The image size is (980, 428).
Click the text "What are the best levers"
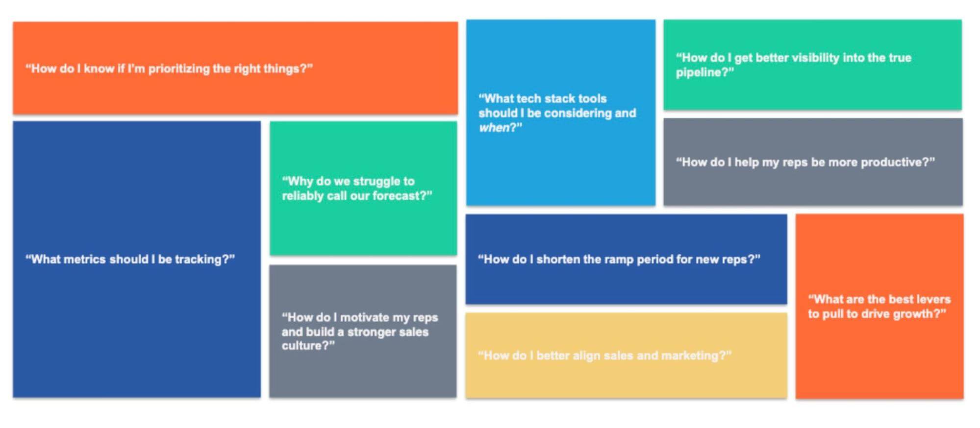point(879,299)
